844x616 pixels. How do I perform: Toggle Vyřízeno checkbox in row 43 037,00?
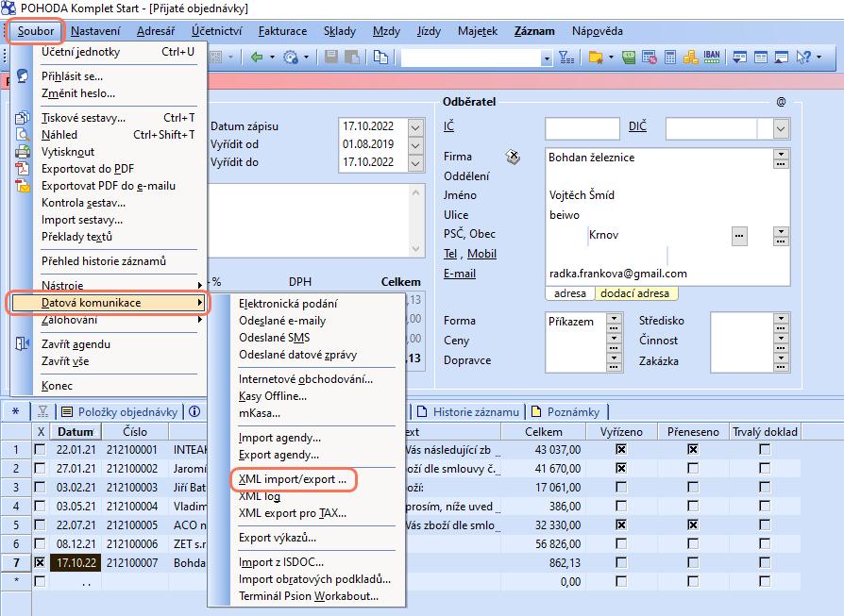tap(621, 449)
